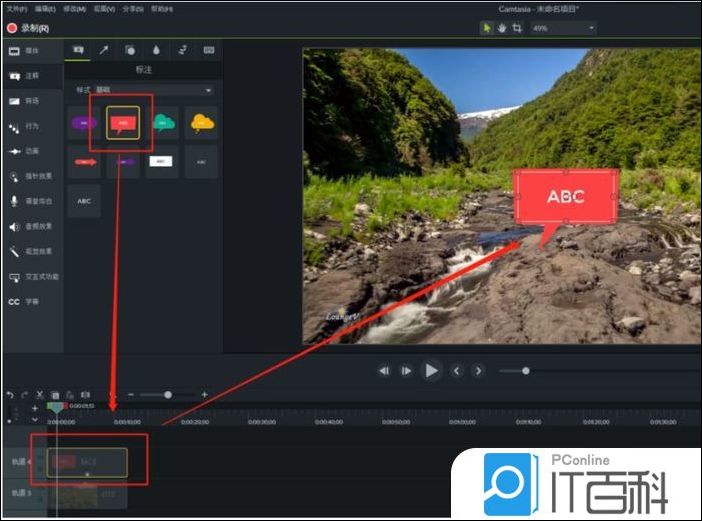The width and height of the screenshot is (702, 521).
Task: Click the timeline Paste icon
Action: click(70, 395)
